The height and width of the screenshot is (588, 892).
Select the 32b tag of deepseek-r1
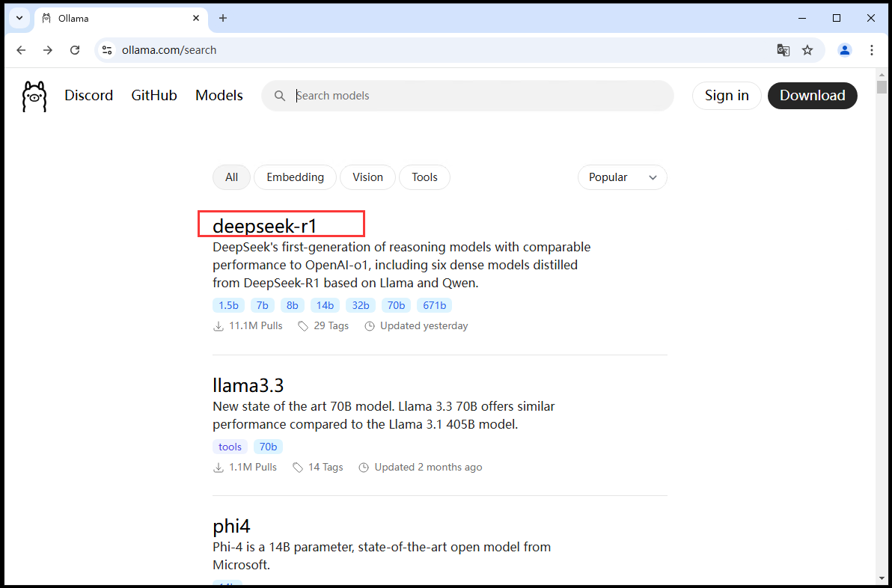click(x=361, y=305)
